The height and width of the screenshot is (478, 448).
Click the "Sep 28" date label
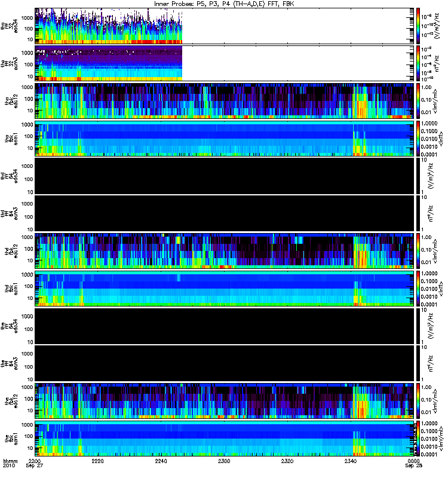[413, 466]
